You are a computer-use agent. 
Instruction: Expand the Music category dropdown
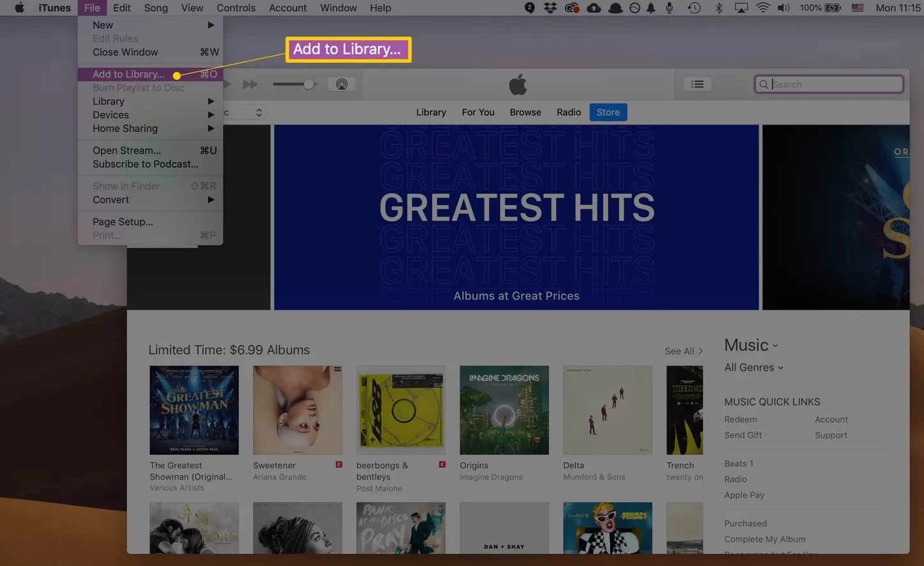click(x=751, y=346)
